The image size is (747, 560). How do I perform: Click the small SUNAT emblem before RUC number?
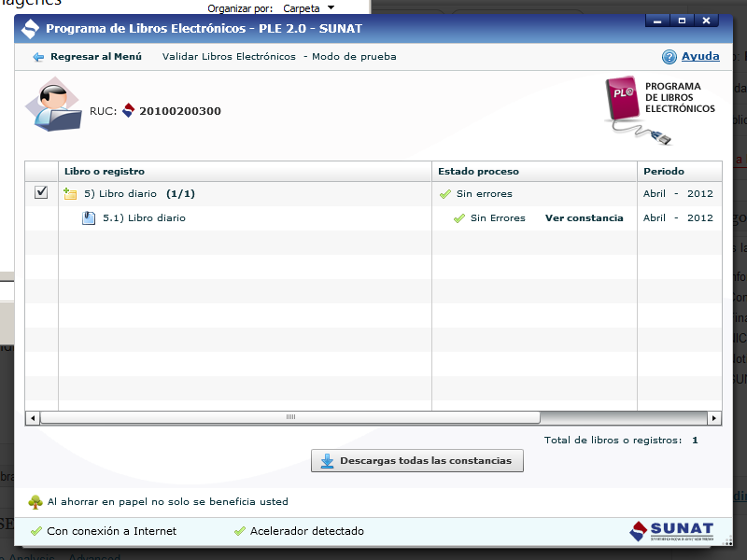pyautogui.click(x=128, y=110)
